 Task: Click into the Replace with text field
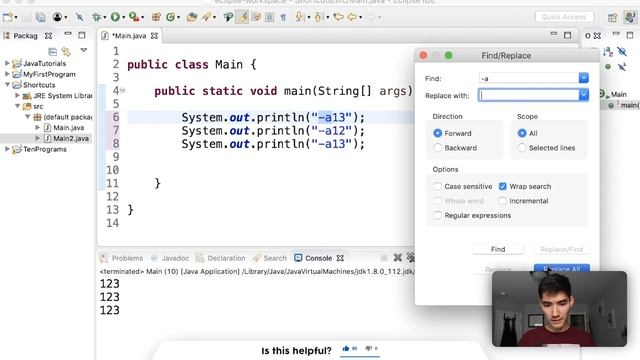529,95
